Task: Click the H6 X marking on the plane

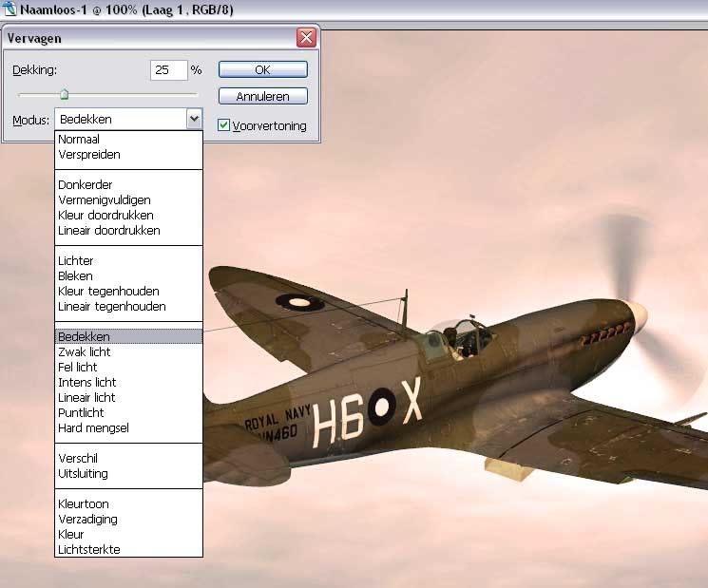Action: click(367, 411)
